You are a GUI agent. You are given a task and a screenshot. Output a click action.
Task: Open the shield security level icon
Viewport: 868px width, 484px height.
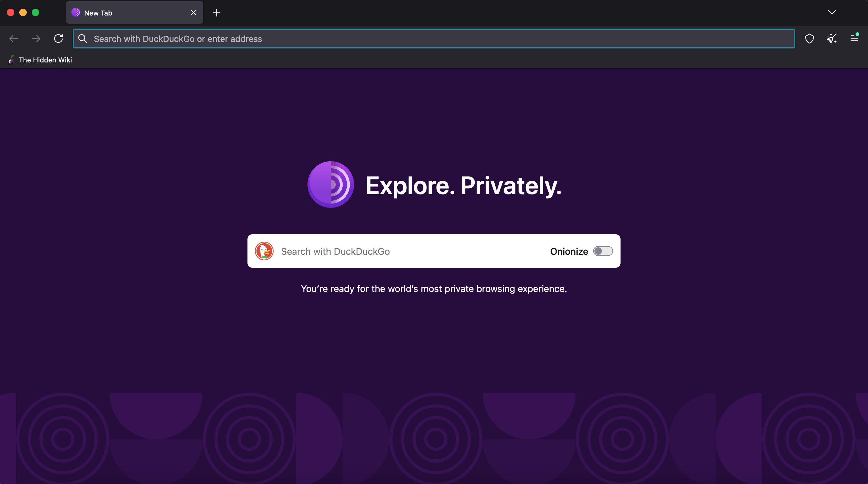pos(809,39)
